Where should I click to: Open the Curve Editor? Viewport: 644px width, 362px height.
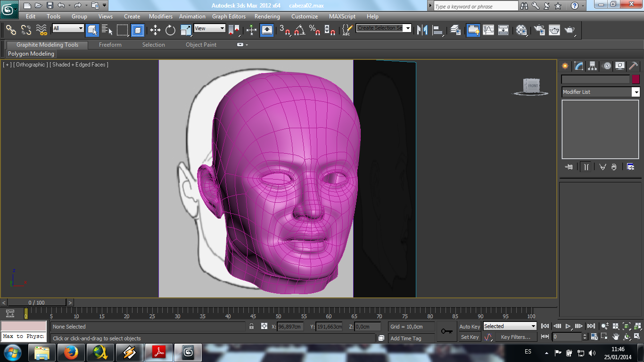pyautogui.click(x=488, y=30)
